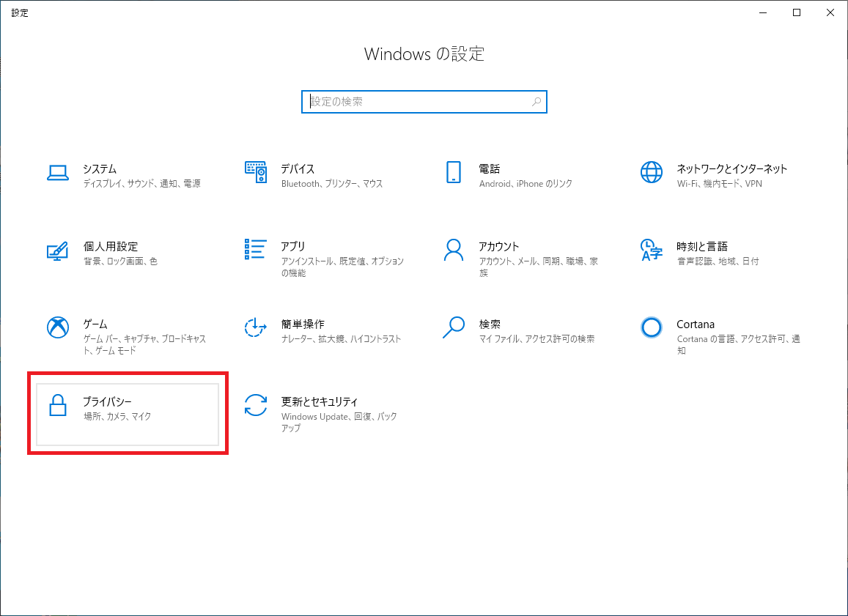Open the システム laptop icon
This screenshot has width=848, height=616.
(x=57, y=173)
